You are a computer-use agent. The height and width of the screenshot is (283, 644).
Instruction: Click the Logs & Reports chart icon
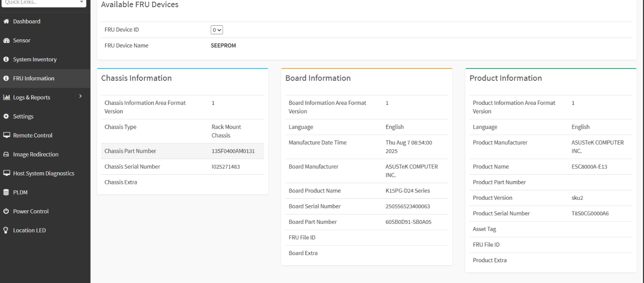pyautogui.click(x=6, y=98)
